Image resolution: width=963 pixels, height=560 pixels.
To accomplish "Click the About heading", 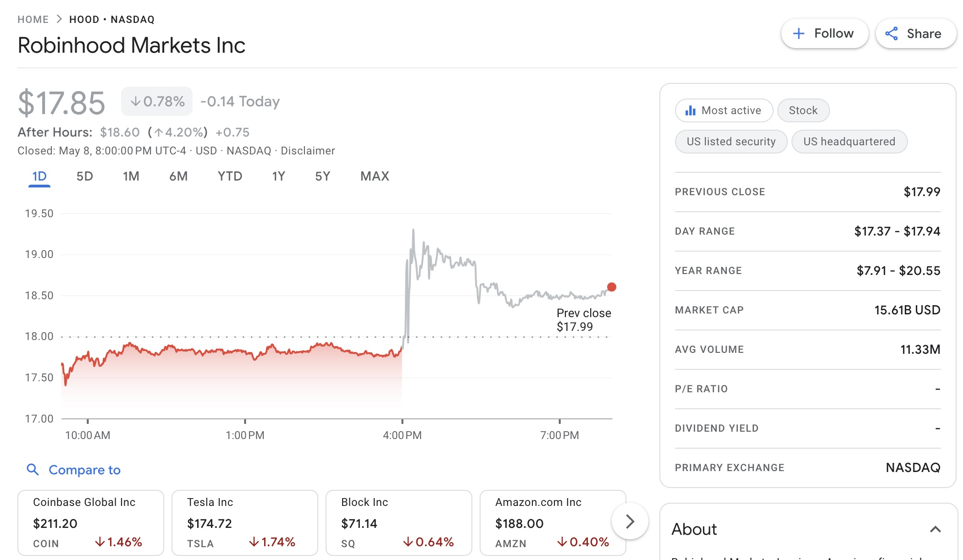I will pos(694,529).
